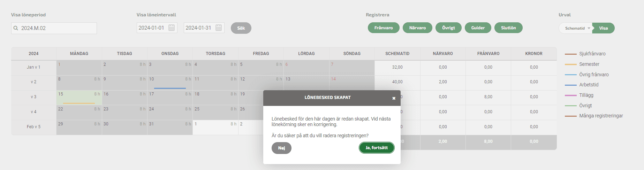Expand the Schematid dropdown arrow
The width and height of the screenshot is (644, 170).
(589, 28)
